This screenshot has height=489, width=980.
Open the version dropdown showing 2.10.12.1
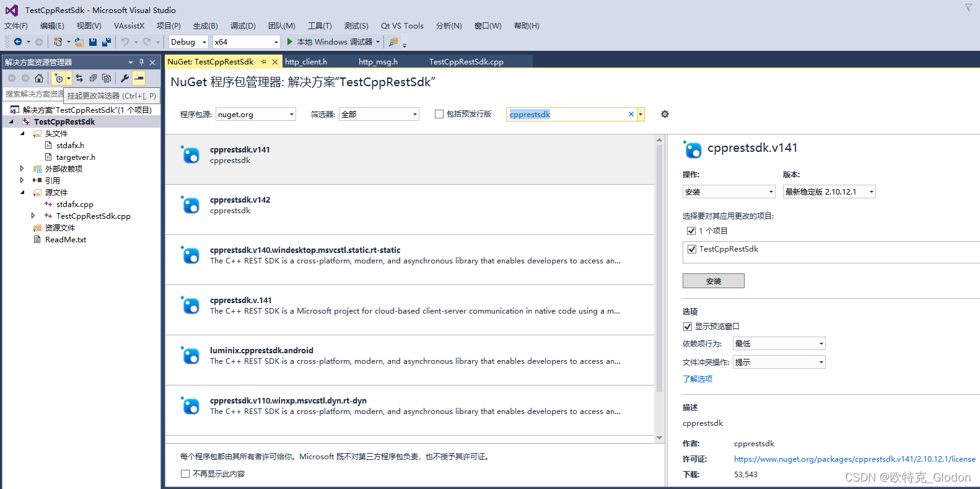pos(829,192)
